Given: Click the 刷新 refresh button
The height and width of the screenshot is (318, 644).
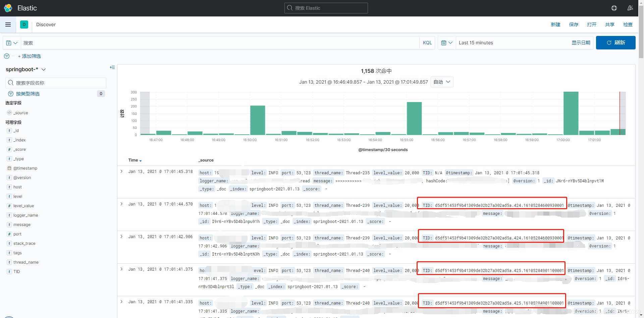Looking at the screenshot, I should pos(615,43).
